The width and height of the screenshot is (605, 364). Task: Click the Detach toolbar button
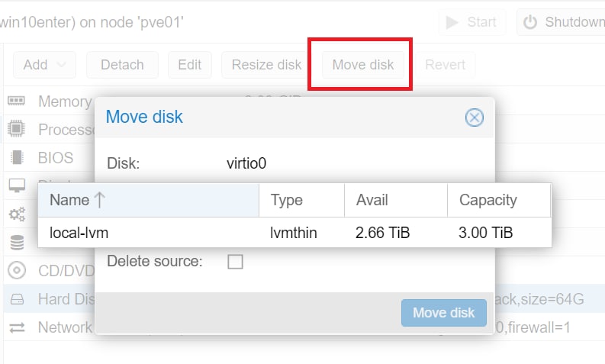pyautogui.click(x=122, y=65)
